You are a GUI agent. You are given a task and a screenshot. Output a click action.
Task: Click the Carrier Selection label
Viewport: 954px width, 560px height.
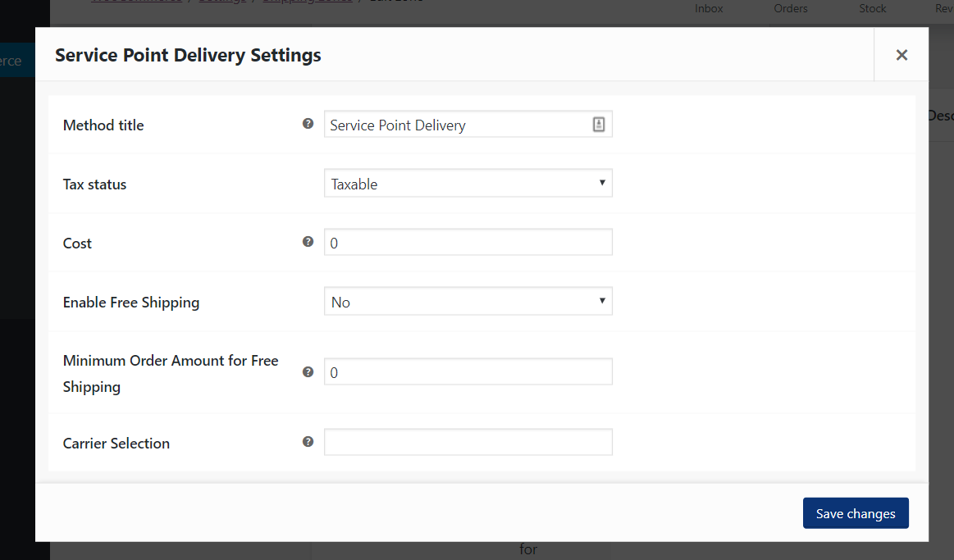click(116, 444)
